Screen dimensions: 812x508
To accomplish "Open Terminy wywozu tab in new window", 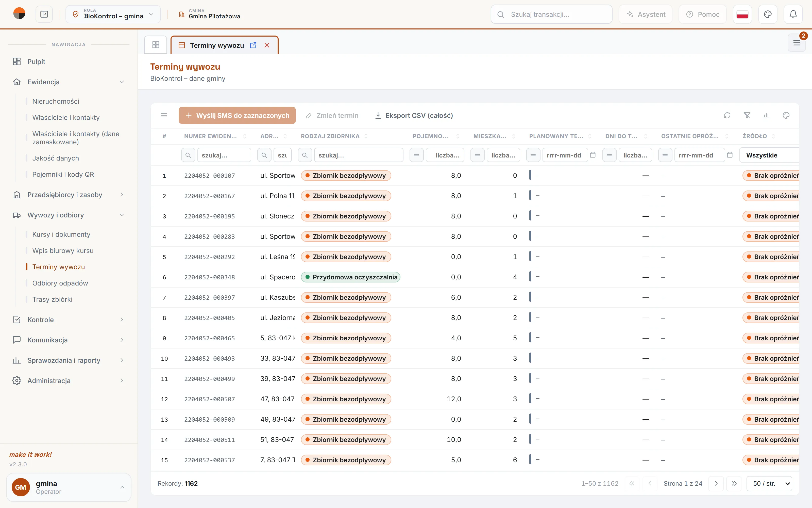I will (x=253, y=45).
